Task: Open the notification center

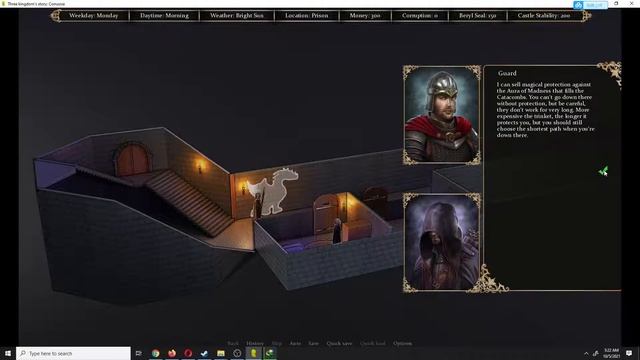Action: pos(629,353)
